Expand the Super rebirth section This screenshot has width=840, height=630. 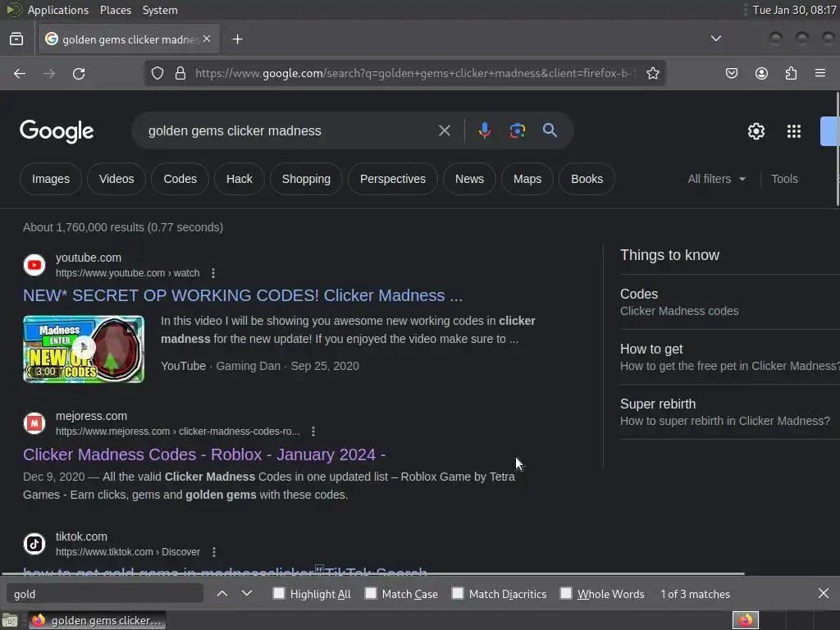point(729,412)
